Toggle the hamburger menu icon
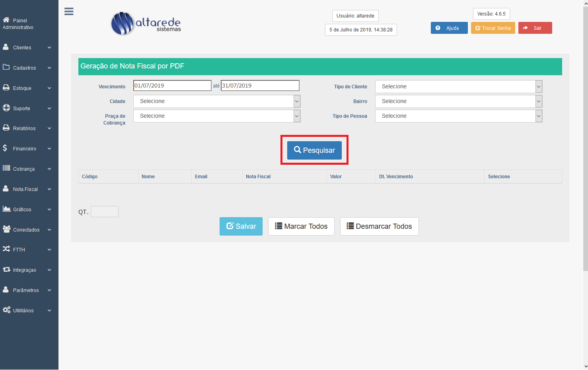Image resolution: width=588 pixels, height=370 pixels. click(69, 12)
